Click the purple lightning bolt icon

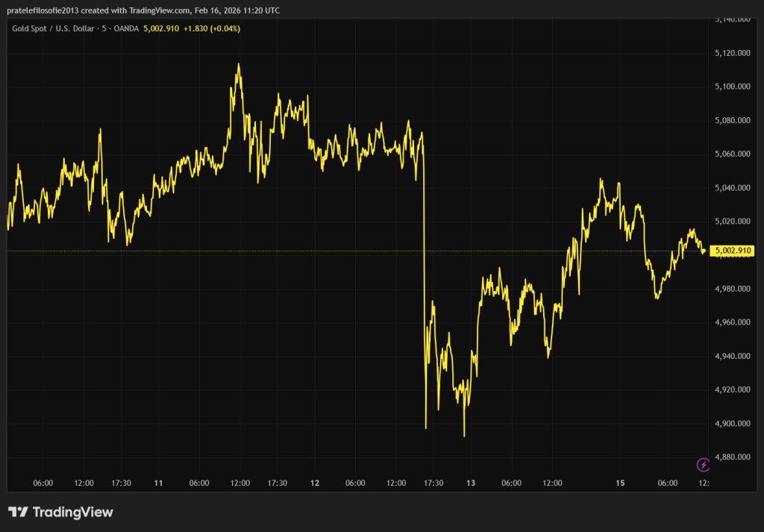click(703, 465)
